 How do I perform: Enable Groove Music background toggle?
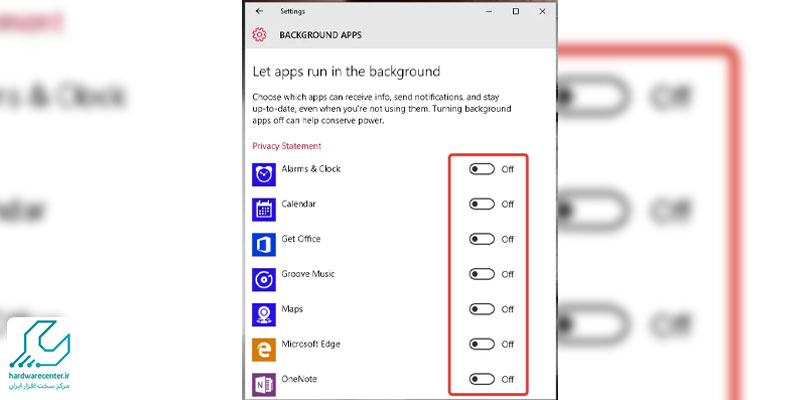[482, 274]
